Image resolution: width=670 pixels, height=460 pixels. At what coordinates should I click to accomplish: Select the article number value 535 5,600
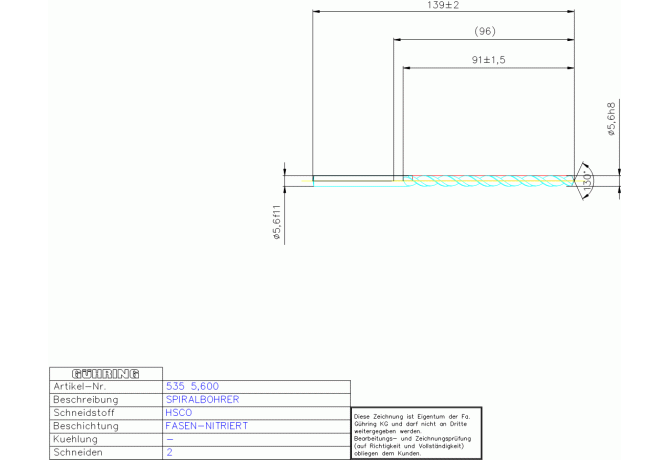(191, 386)
